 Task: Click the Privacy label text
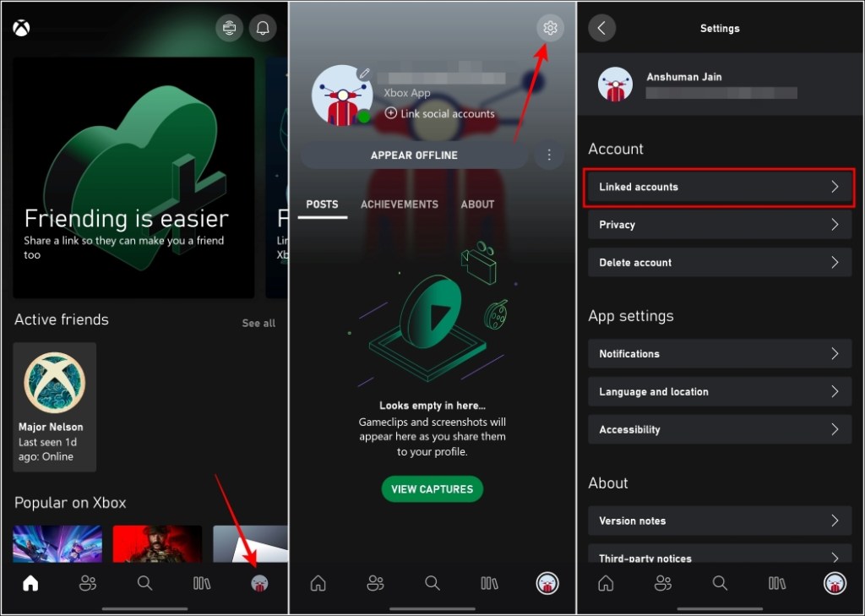pyautogui.click(x=617, y=225)
